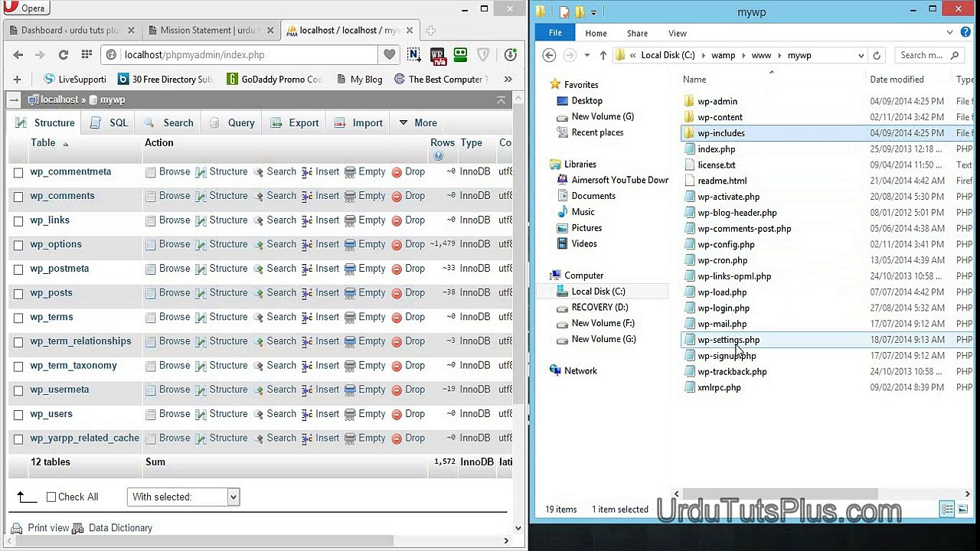980x551 pixels.
Task: Select RECOVERY (D:) drive
Action: click(x=599, y=307)
